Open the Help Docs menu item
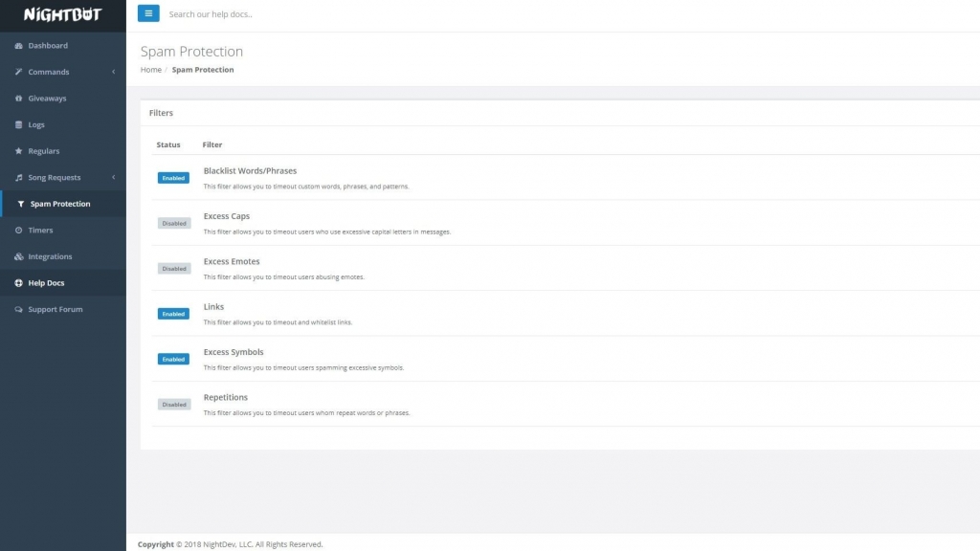The height and width of the screenshot is (551, 980). point(46,283)
